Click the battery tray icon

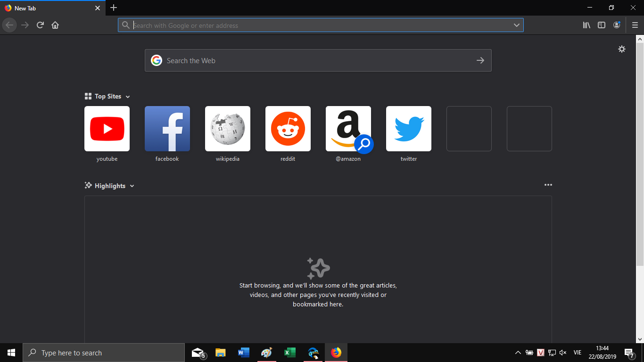529,353
